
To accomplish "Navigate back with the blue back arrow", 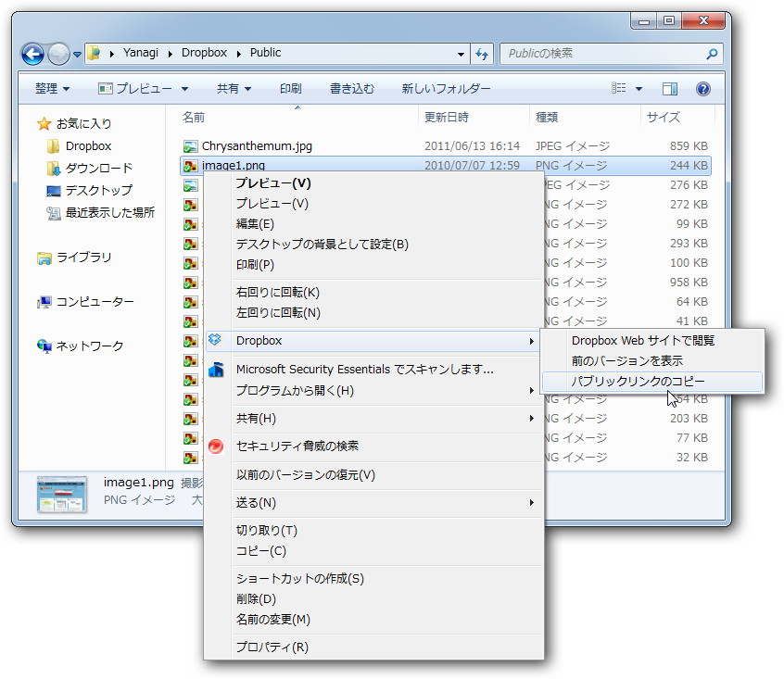I will (x=31, y=53).
